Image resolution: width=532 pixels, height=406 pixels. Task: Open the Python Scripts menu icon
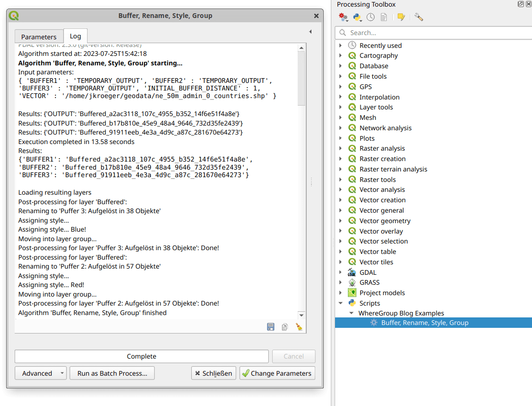pyautogui.click(x=357, y=17)
